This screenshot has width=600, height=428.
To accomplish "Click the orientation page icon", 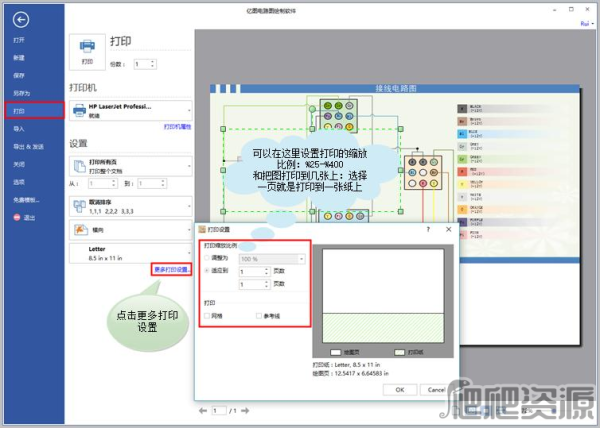I will click(x=80, y=229).
